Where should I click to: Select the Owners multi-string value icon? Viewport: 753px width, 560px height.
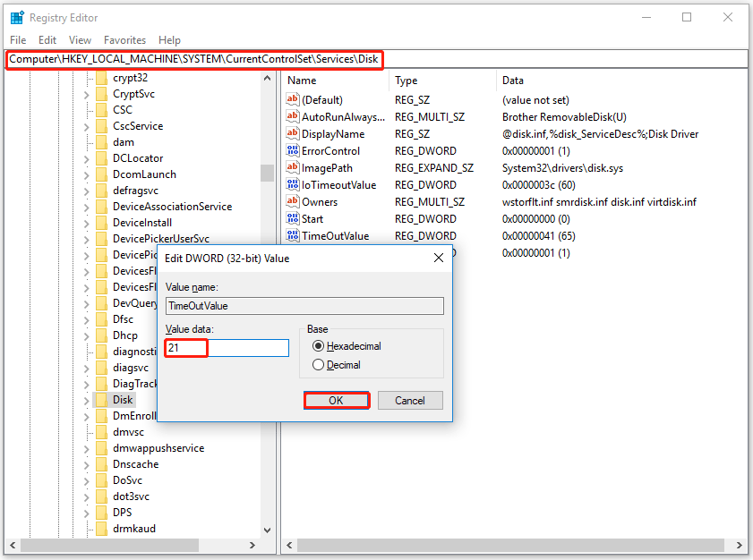pyautogui.click(x=293, y=201)
